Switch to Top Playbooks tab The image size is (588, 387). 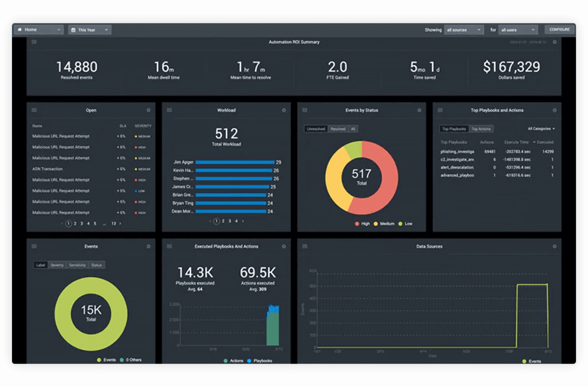point(454,129)
